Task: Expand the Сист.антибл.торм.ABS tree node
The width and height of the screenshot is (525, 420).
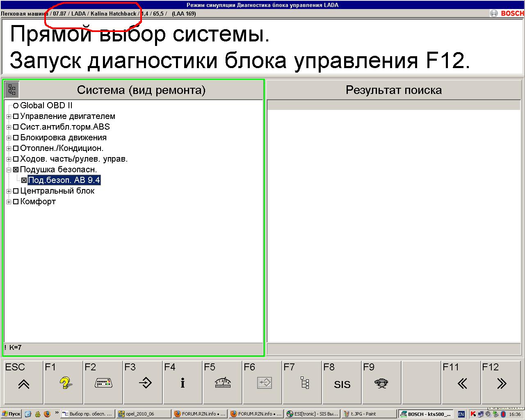Action: tap(9, 127)
